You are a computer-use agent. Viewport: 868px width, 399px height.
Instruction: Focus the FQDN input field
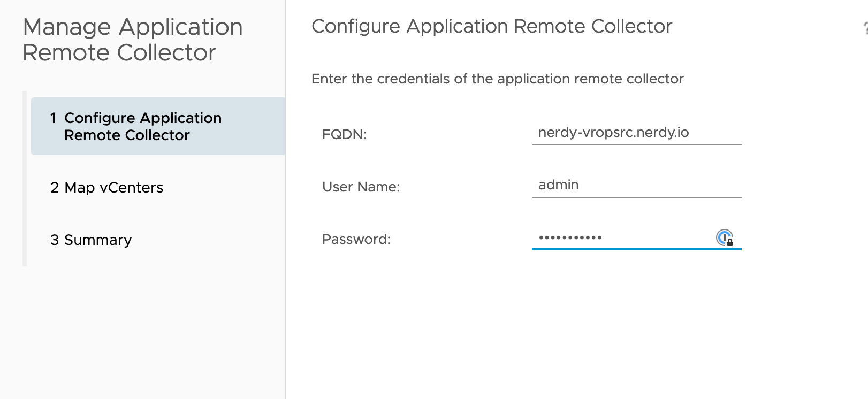tap(637, 133)
